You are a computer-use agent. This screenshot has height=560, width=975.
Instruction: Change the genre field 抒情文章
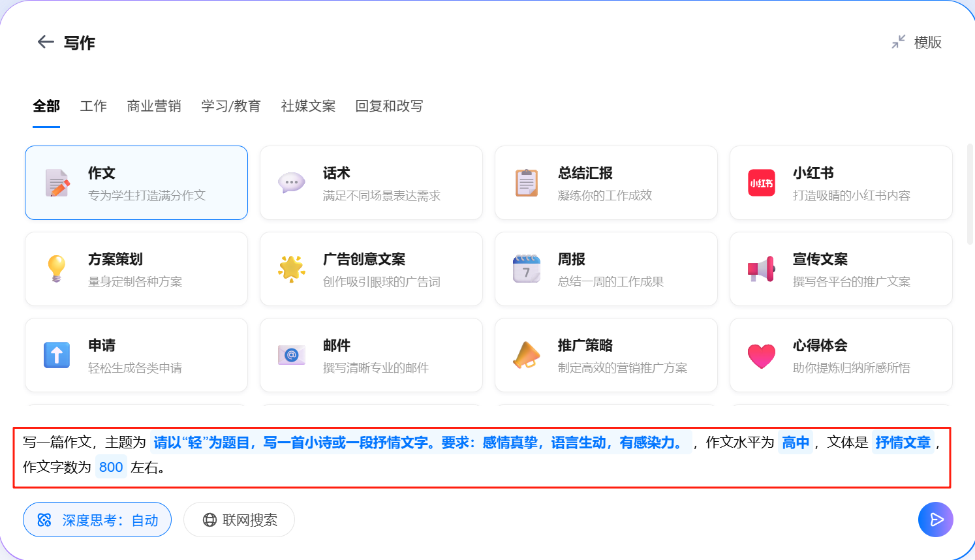[903, 443]
